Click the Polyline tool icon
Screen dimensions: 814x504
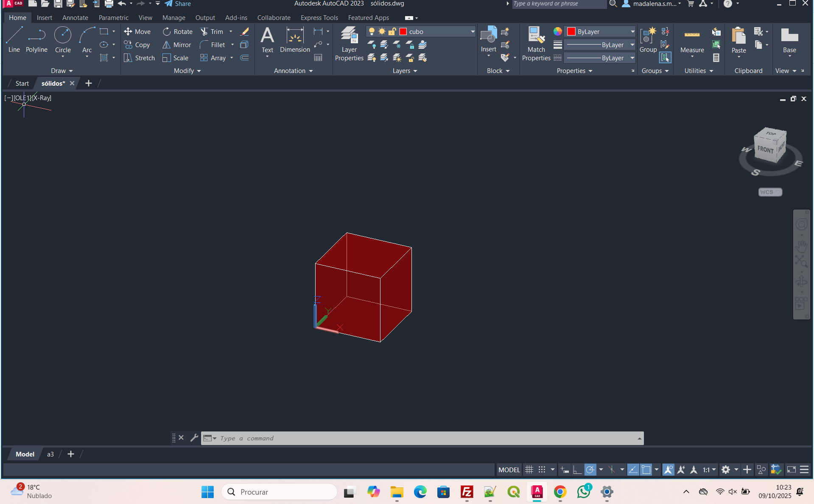coord(36,39)
